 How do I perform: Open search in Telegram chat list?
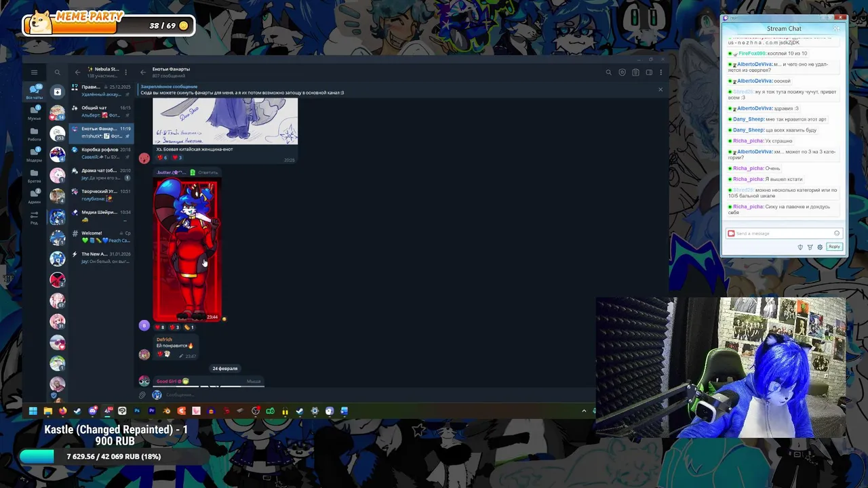pyautogui.click(x=58, y=72)
